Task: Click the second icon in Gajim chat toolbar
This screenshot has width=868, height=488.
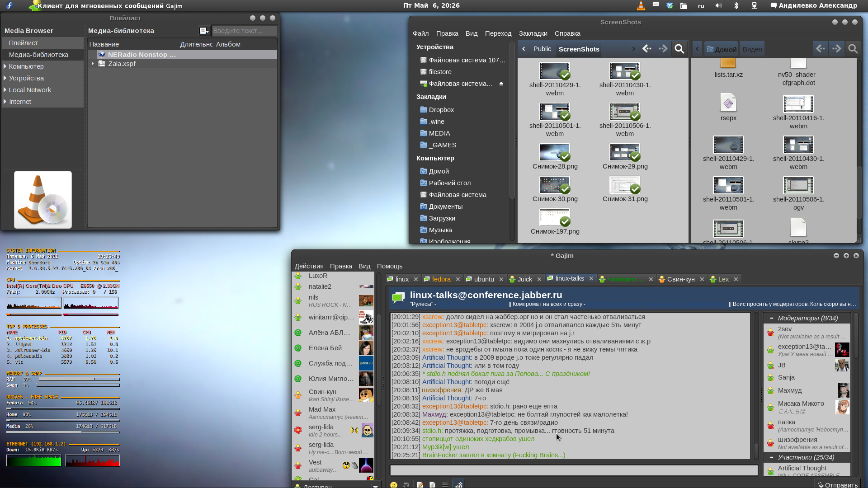Action: click(x=406, y=484)
